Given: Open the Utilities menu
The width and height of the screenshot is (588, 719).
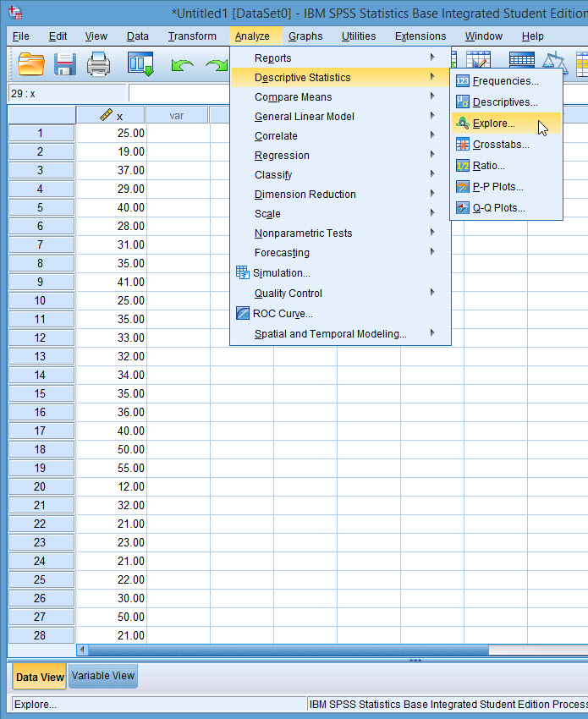Looking at the screenshot, I should [x=359, y=36].
